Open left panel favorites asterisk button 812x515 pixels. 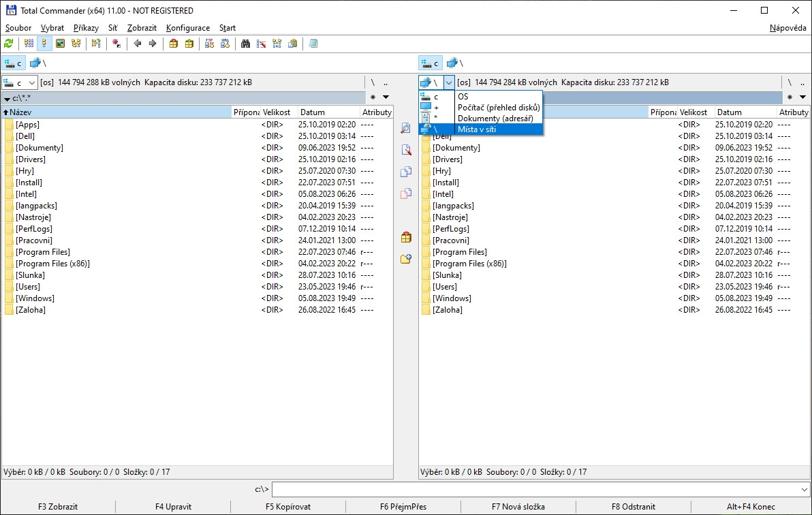[x=373, y=97]
